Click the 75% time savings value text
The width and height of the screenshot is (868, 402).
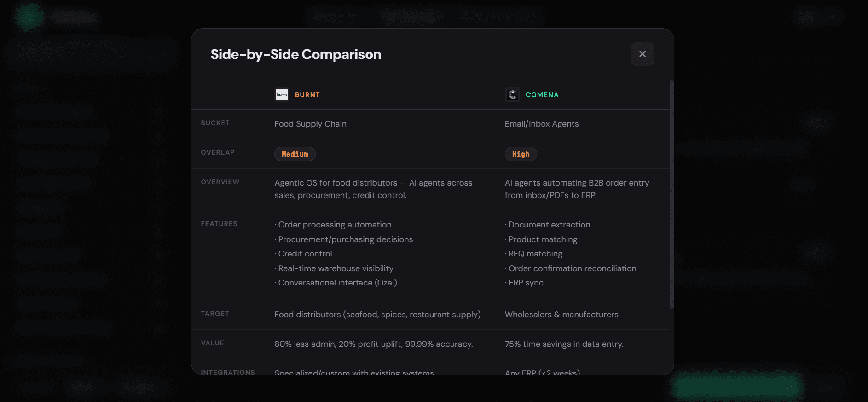click(564, 344)
